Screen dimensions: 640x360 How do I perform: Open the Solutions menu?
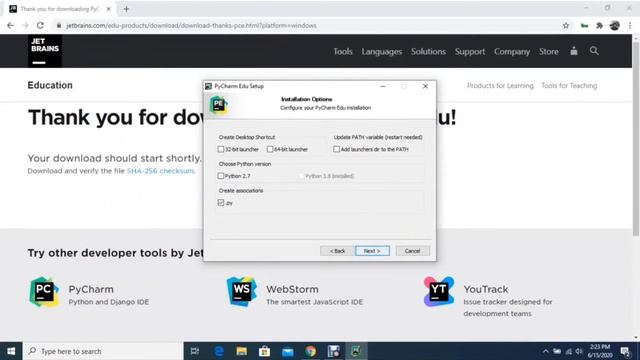pyautogui.click(x=428, y=51)
